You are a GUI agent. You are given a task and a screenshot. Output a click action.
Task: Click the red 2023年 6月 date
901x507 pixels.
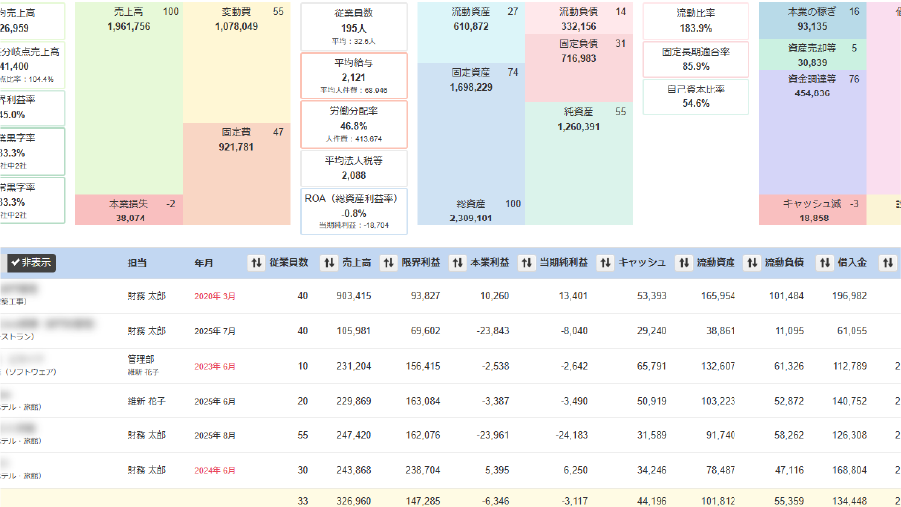pos(215,366)
